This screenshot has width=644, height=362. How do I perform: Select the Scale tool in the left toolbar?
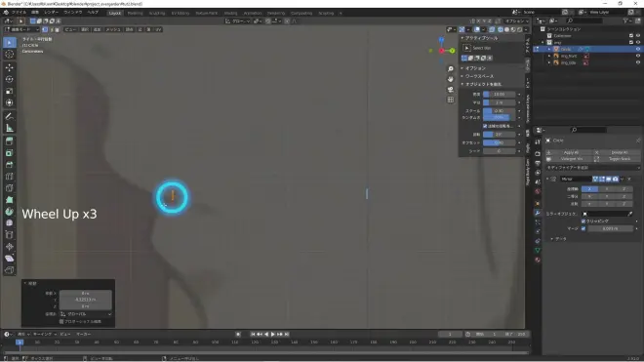click(x=10, y=91)
